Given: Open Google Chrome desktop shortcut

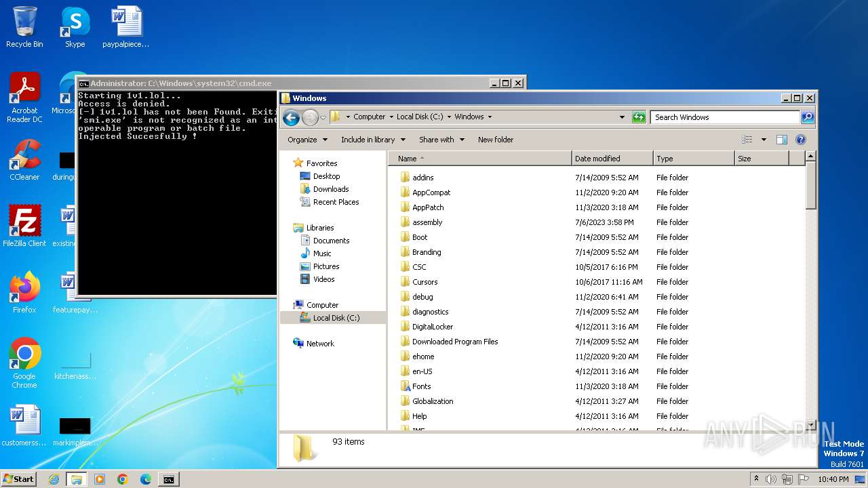Looking at the screenshot, I should click(x=24, y=363).
